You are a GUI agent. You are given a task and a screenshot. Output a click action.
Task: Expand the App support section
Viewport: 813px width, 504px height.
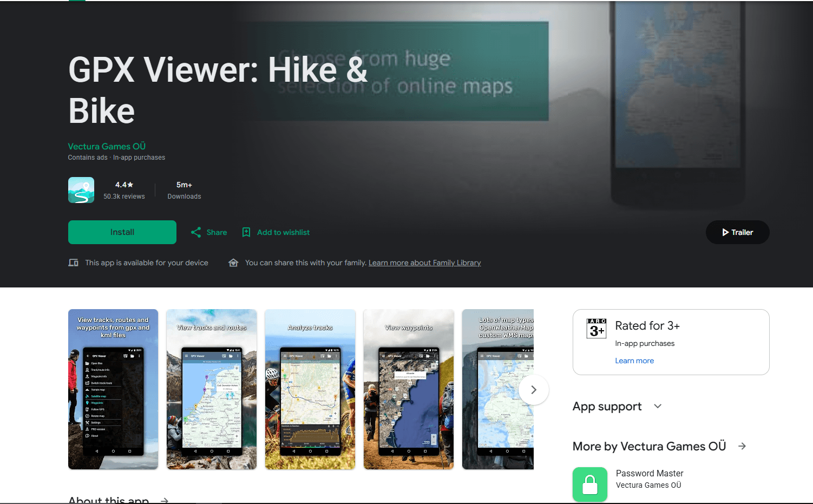point(658,406)
